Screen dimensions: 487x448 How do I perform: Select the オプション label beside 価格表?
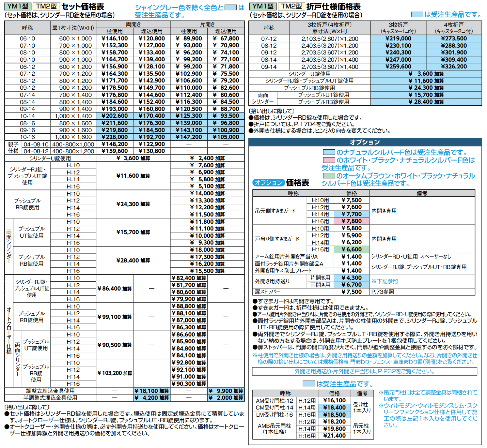coord(269,183)
